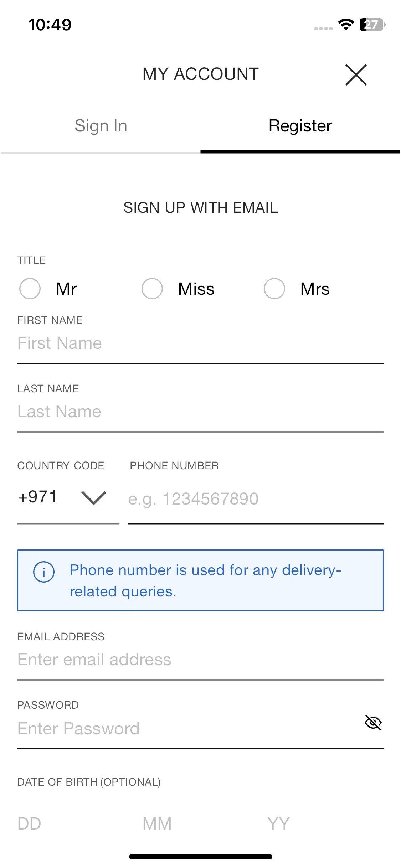Tap the email address input field
The height and width of the screenshot is (868, 401).
click(x=200, y=660)
